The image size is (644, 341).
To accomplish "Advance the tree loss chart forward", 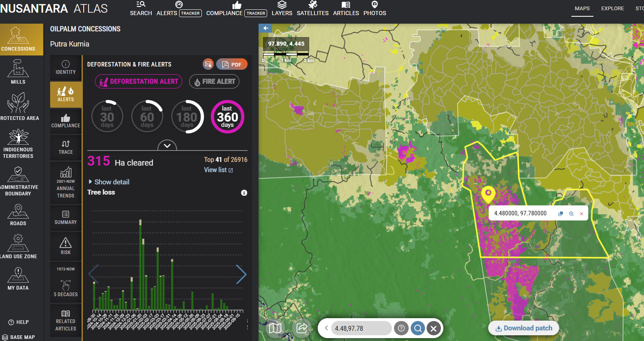I will click(241, 274).
